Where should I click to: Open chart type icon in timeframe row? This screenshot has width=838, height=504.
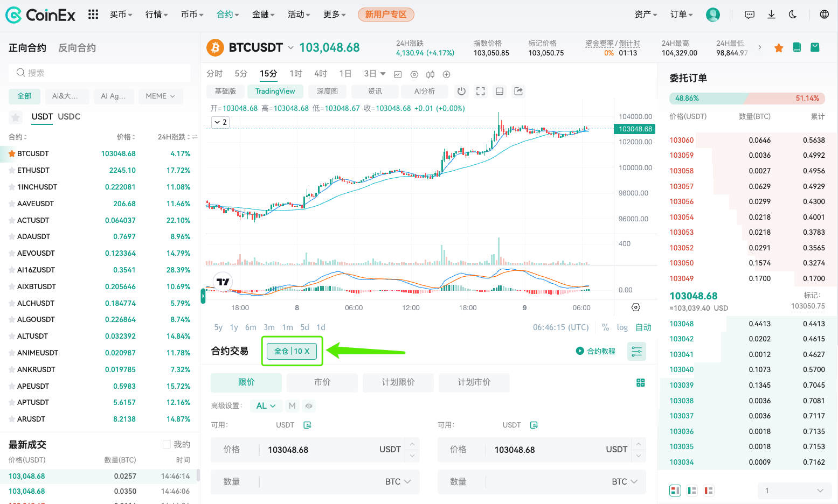[x=398, y=74]
